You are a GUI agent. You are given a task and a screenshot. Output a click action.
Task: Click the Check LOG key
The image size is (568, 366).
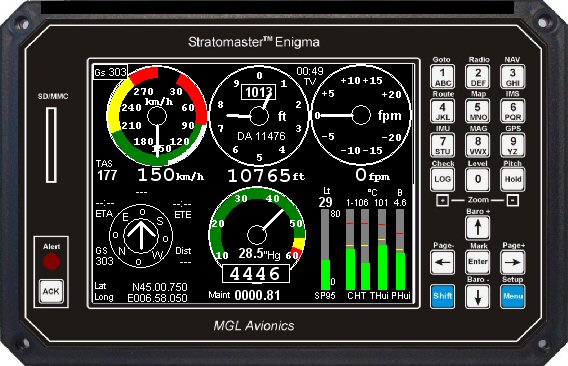443,179
